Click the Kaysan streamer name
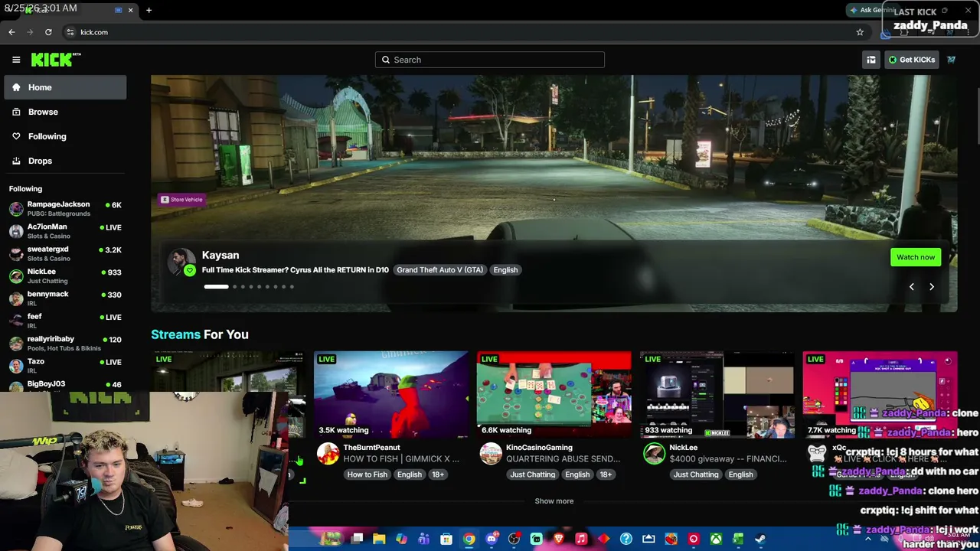 point(220,255)
